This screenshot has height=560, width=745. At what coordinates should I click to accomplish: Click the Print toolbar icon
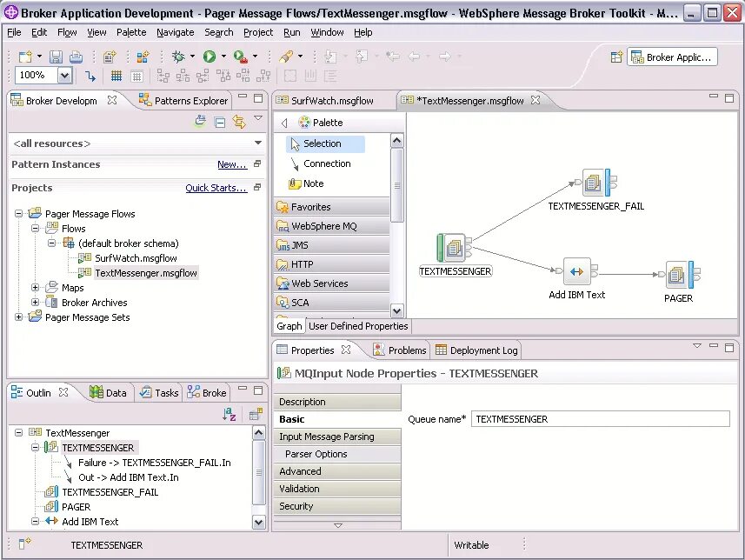pos(76,57)
